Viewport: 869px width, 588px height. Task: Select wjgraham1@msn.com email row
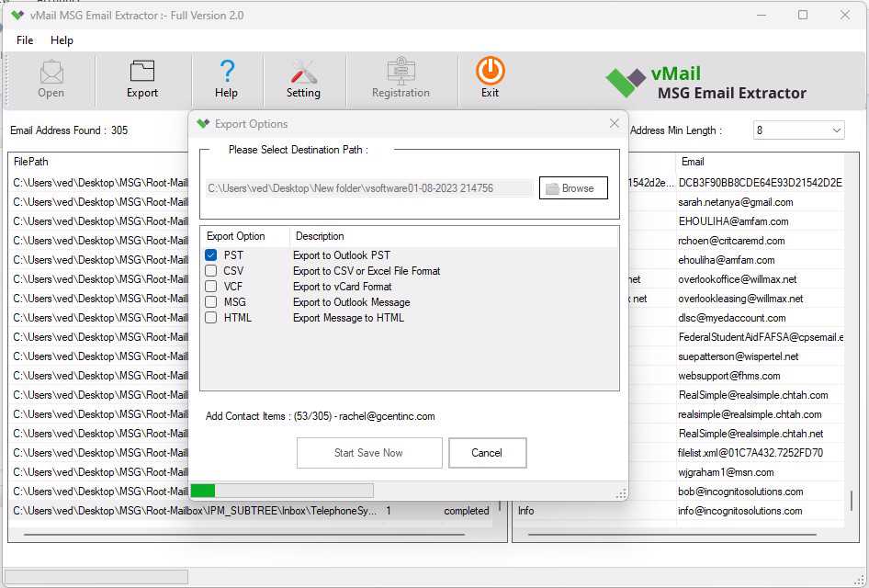[x=726, y=472]
